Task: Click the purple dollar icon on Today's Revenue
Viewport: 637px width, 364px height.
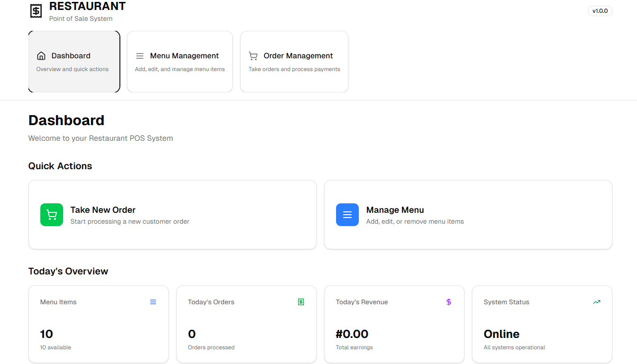Action: (449, 302)
